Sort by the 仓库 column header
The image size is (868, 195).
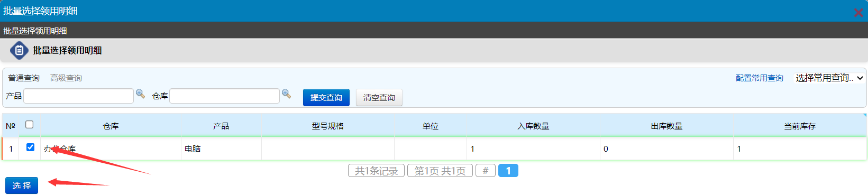pyautogui.click(x=111, y=126)
